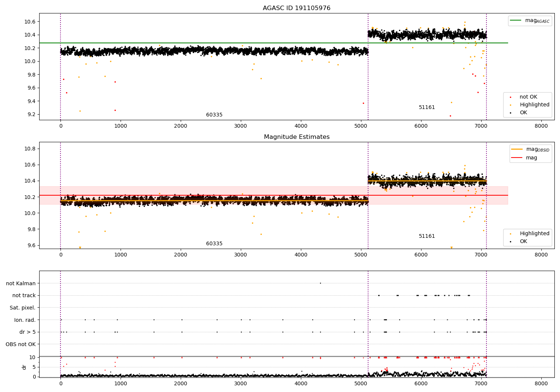Click the 'OBS not OK' row label
Screen dimensions: 560x392
tap(21, 345)
